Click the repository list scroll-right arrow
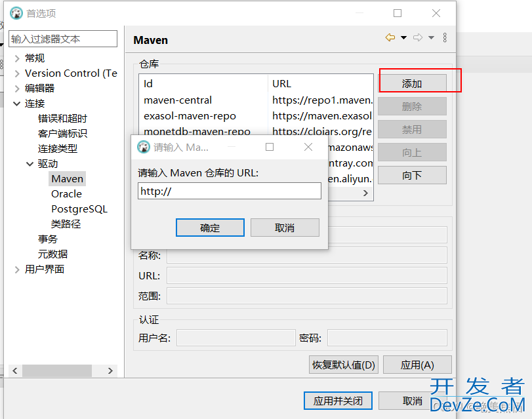Image resolution: width=532 pixels, height=419 pixels. pos(365,193)
